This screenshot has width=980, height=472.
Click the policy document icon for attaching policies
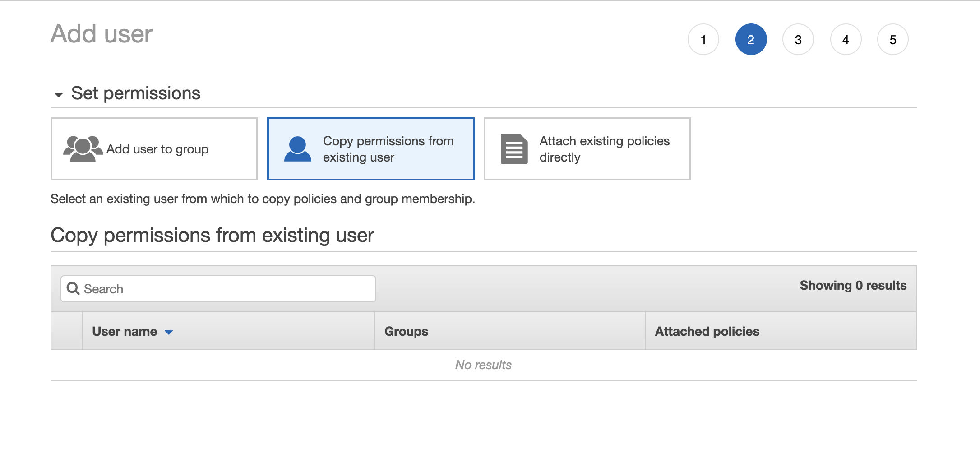tap(514, 149)
